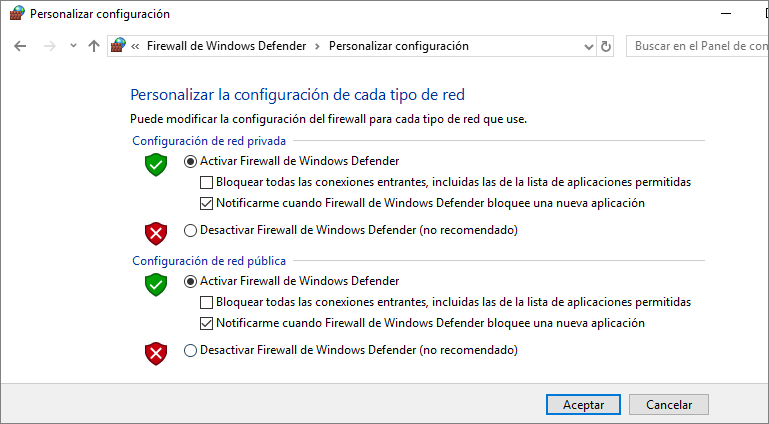Check Bloquear todas las conexiones for private network
The height and width of the screenshot is (424, 769).
[206, 182]
